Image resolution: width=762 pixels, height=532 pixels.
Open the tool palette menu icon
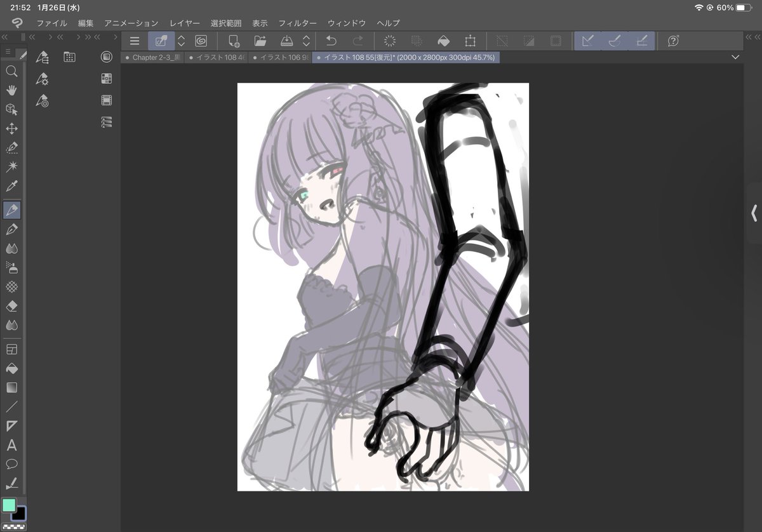point(8,51)
